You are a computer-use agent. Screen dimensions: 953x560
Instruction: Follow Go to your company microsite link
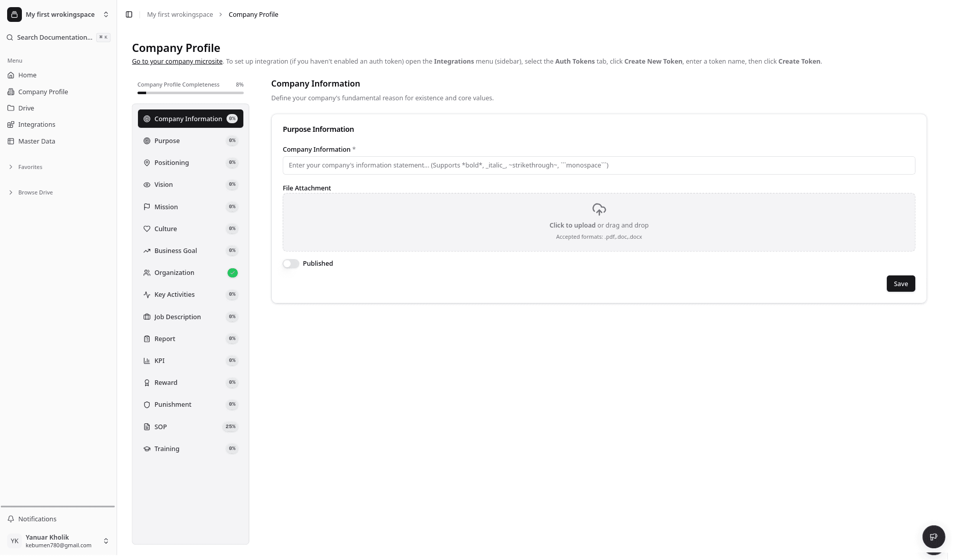pyautogui.click(x=177, y=61)
